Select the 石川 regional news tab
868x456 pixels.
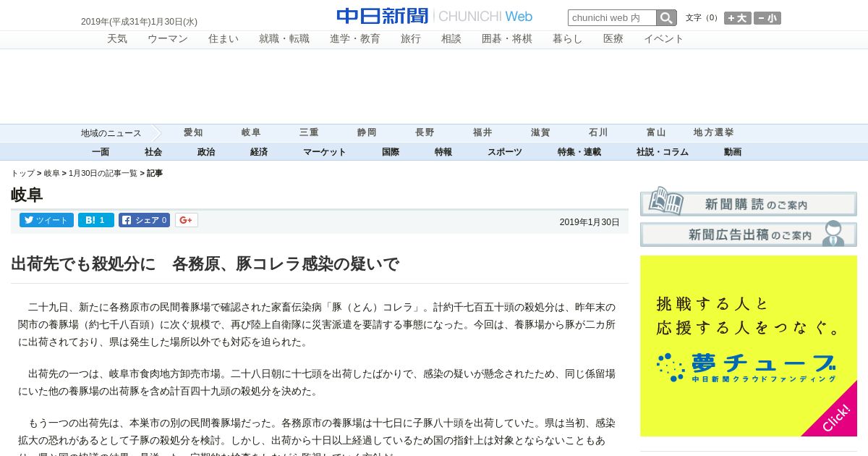pyautogui.click(x=598, y=132)
